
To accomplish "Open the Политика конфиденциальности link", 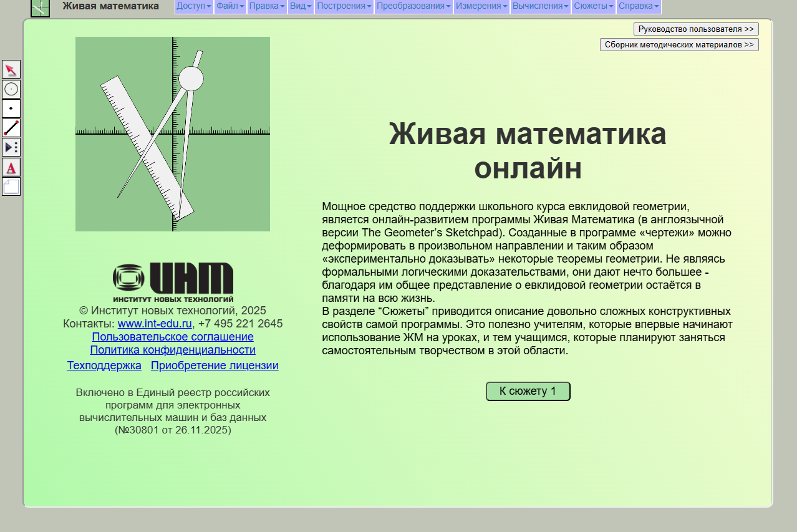I will point(173,350).
